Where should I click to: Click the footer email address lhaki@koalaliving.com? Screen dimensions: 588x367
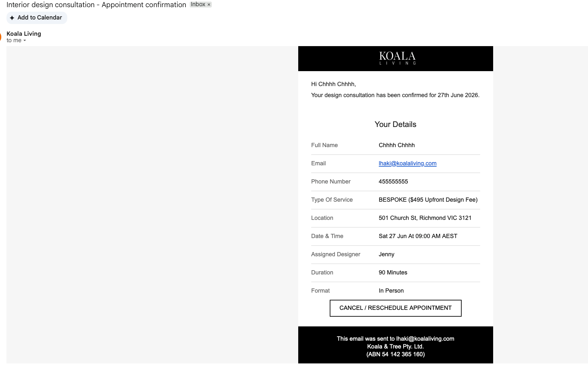coord(425,339)
